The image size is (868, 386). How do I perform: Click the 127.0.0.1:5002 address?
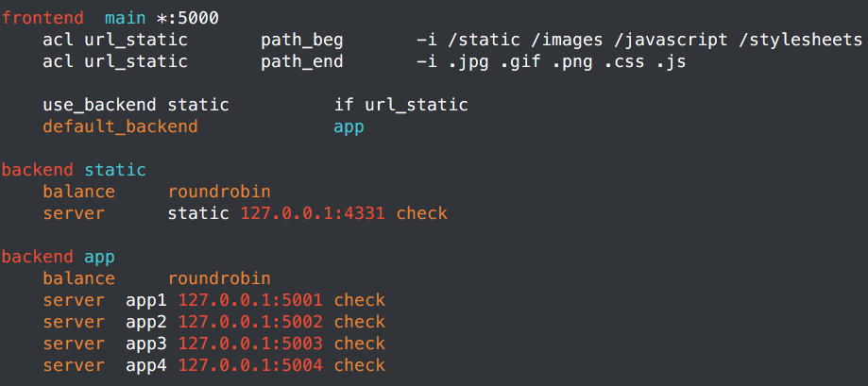tap(250, 322)
